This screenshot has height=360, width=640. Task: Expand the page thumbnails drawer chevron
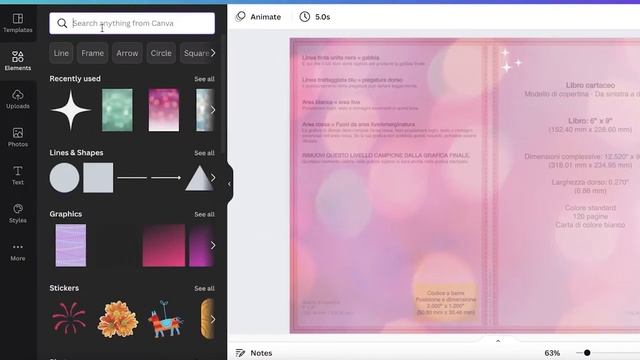pyautogui.click(x=498, y=341)
